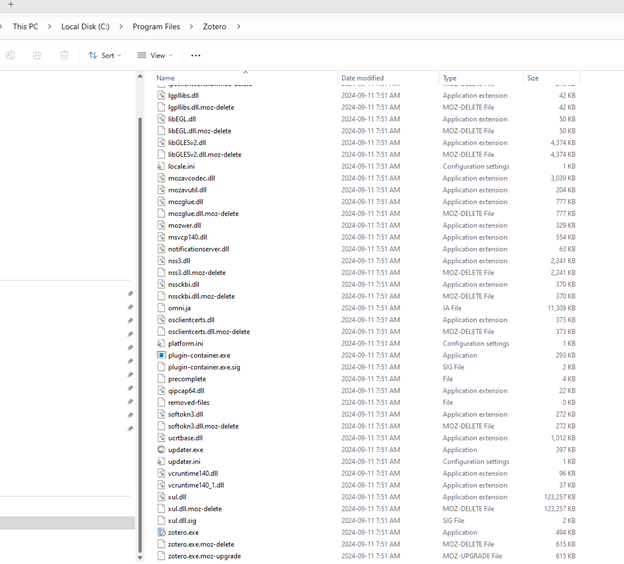Go to Local Disk (C:) in the breadcrumb
Image resolution: width=624 pixels, height=564 pixels.
click(x=85, y=27)
